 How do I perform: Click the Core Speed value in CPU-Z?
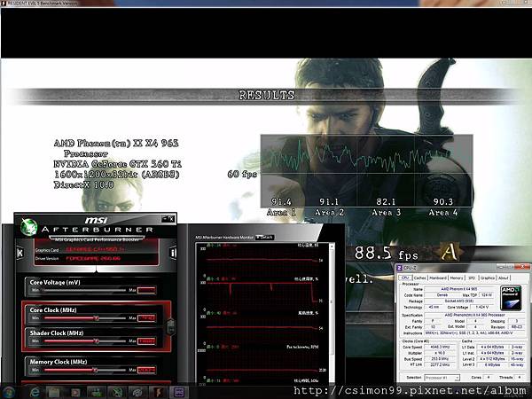[x=440, y=347]
